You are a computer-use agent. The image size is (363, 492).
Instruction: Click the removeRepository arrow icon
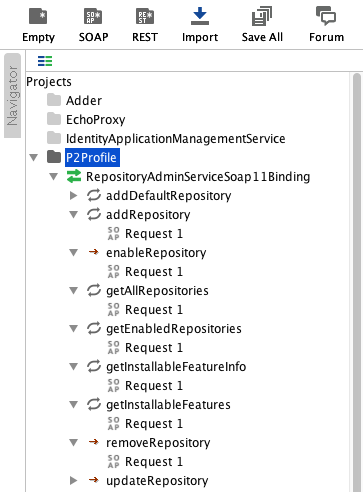(94, 442)
